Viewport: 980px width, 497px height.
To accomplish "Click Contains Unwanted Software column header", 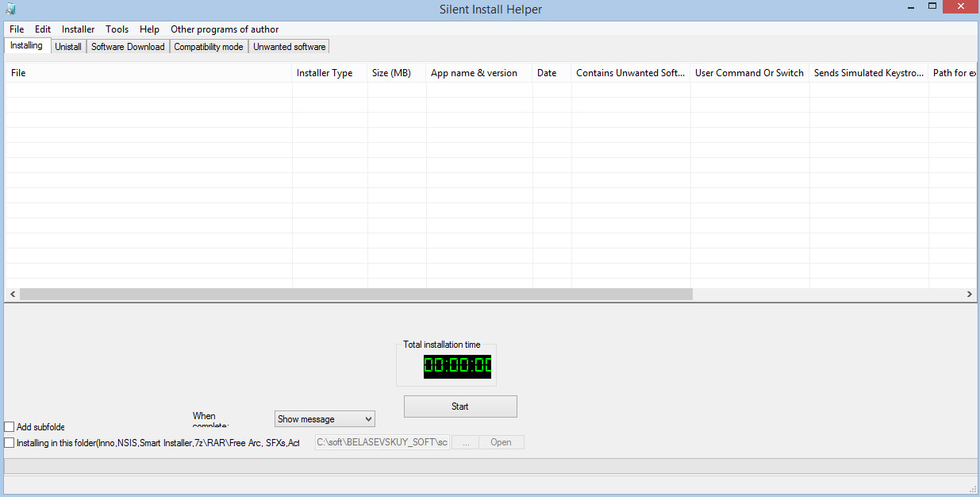I will pos(631,73).
